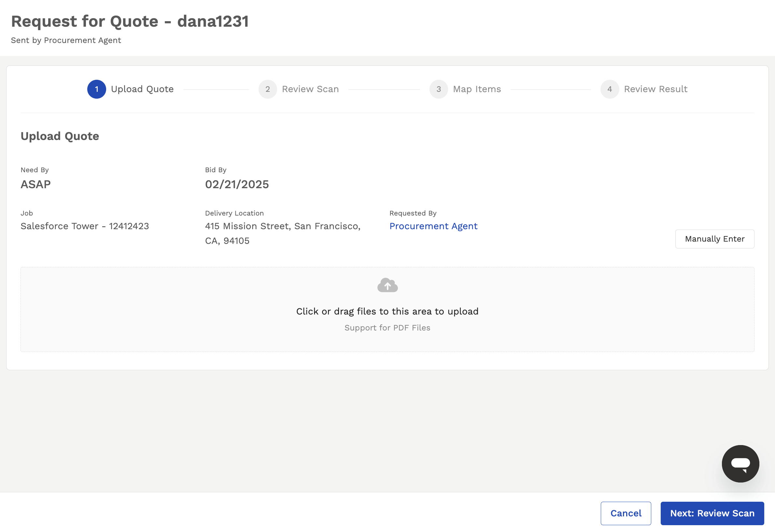
Task: Open the Procurement Agent link
Action: click(433, 226)
